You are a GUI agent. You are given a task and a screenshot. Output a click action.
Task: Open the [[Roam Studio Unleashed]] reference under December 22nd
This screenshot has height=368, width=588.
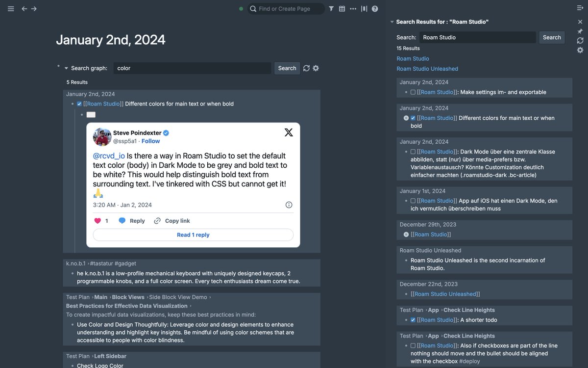[x=445, y=294]
